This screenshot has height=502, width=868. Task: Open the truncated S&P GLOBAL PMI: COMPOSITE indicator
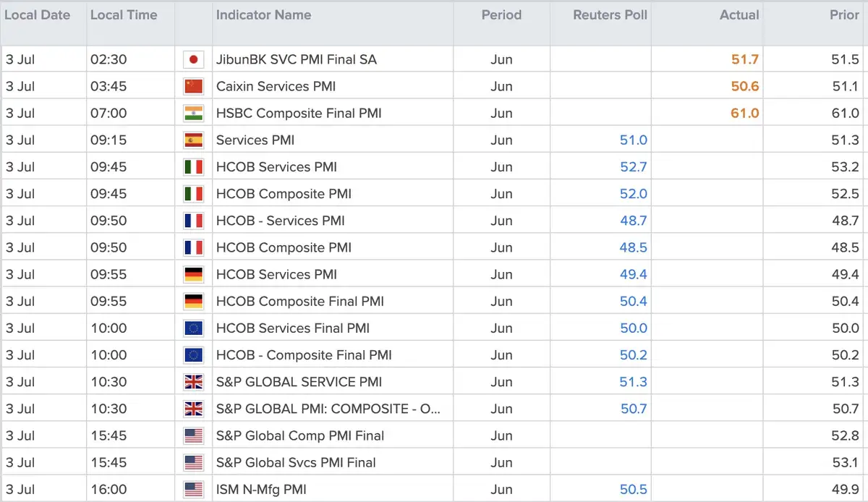pos(328,409)
